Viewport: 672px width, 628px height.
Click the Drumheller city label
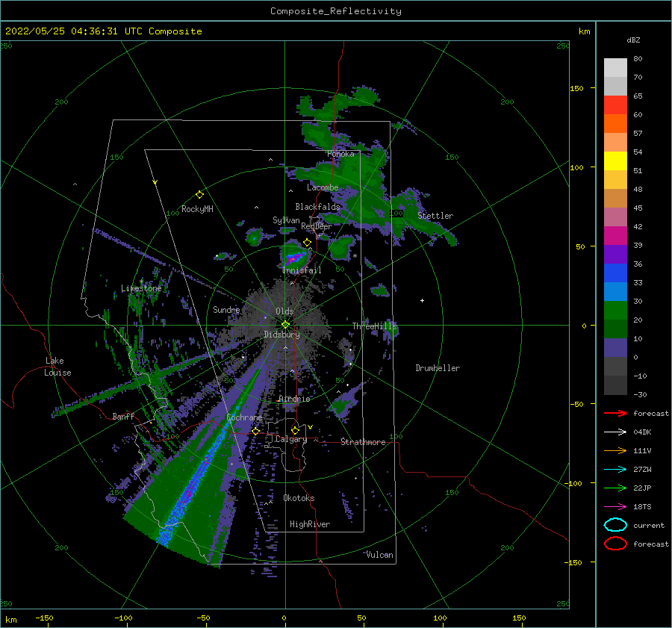(438, 368)
